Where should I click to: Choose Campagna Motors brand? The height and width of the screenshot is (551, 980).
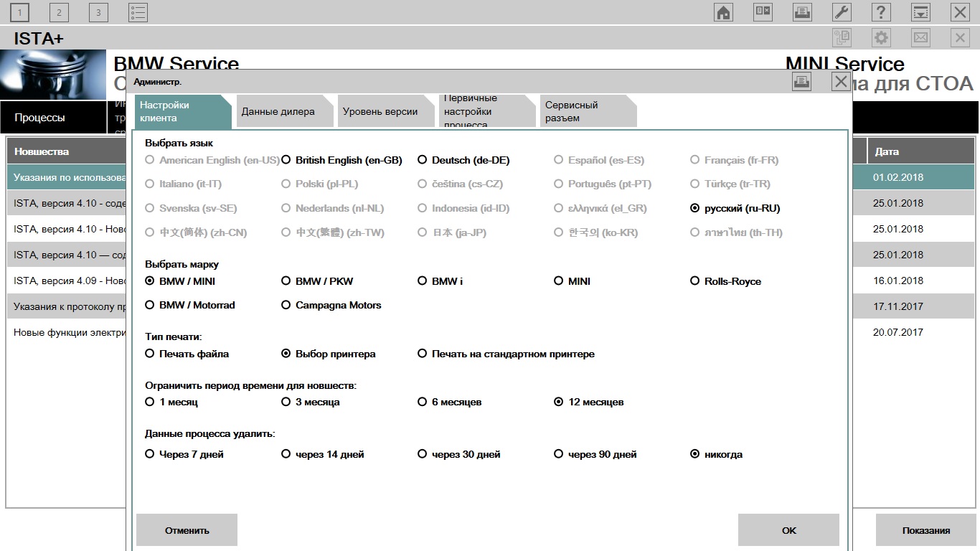tap(331, 305)
